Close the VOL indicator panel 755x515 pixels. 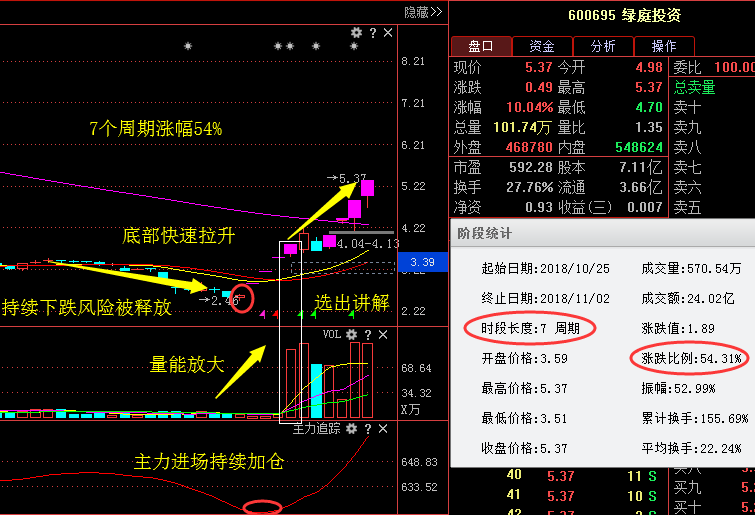click(x=383, y=335)
